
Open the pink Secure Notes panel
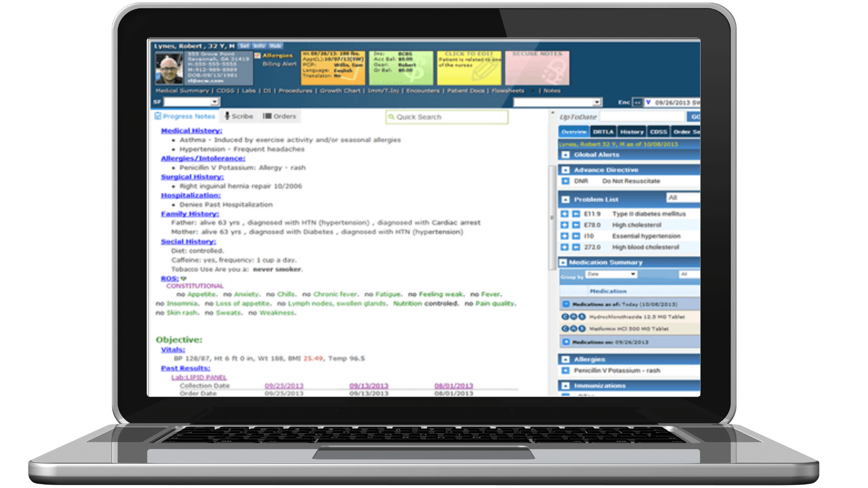(x=537, y=68)
